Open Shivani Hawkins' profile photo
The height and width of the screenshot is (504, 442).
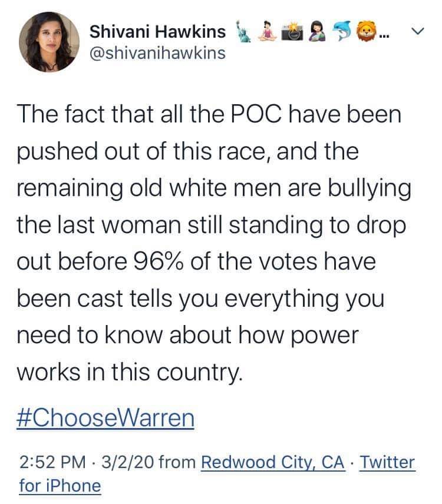[x=50, y=42]
